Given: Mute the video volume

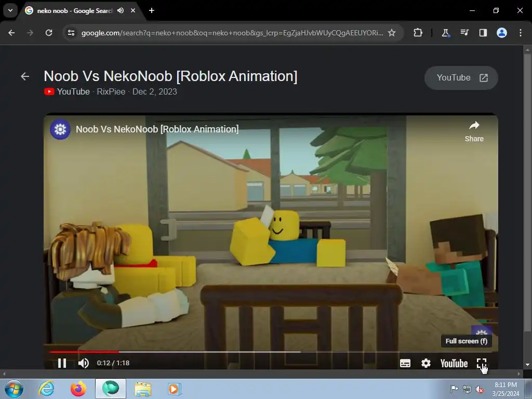Looking at the screenshot, I should [x=84, y=363].
